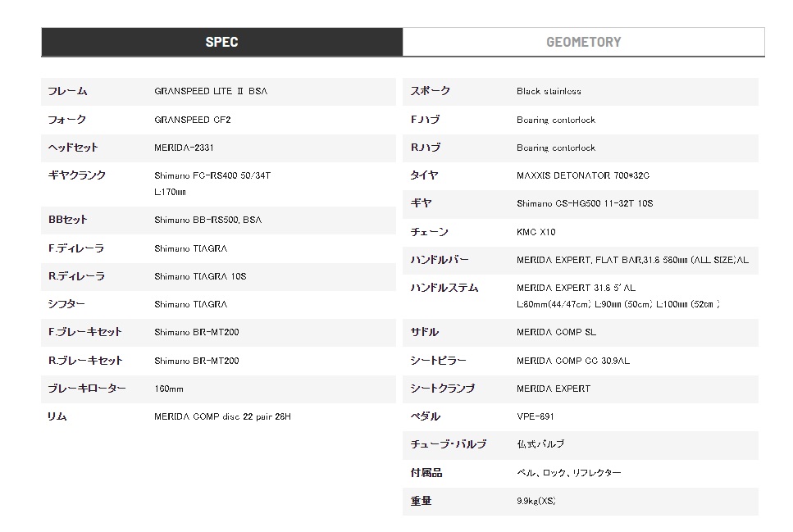This screenshot has height=532, width=793.
Task: Click the シートピラー label
Action: tap(438, 361)
